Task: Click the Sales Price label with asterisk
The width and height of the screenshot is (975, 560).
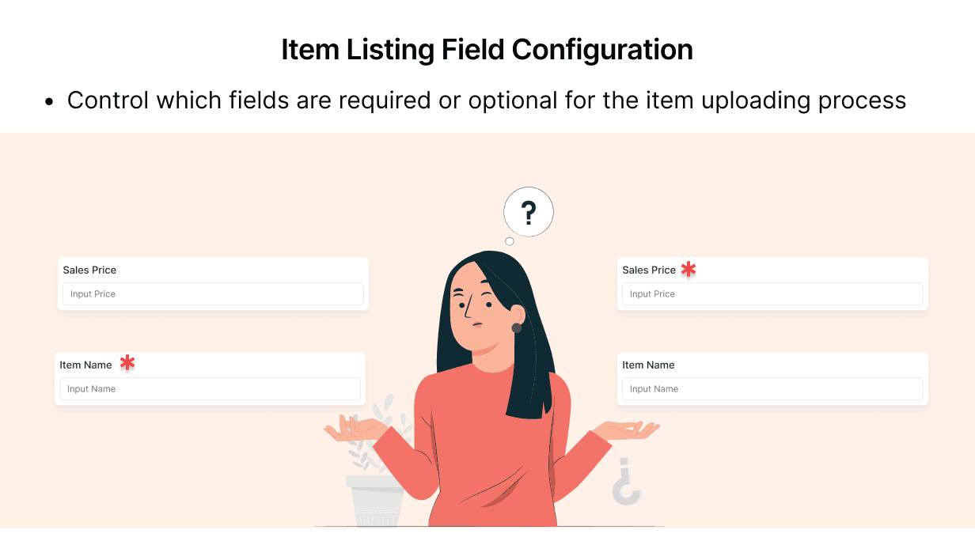Action: click(x=649, y=271)
